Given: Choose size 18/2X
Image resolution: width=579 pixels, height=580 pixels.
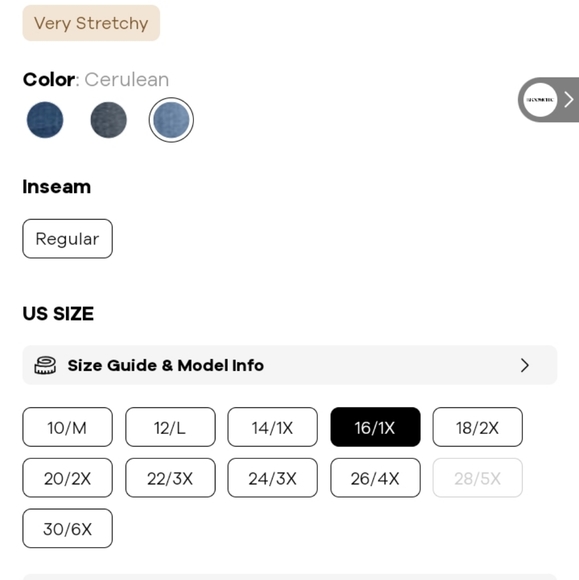Looking at the screenshot, I should 478,427.
